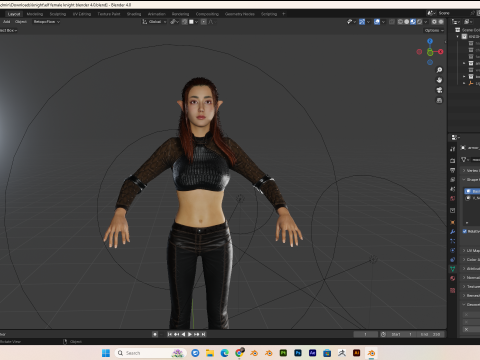Switch to the Sculpting workspace tab
The width and height of the screenshot is (480, 360).
(x=58, y=14)
